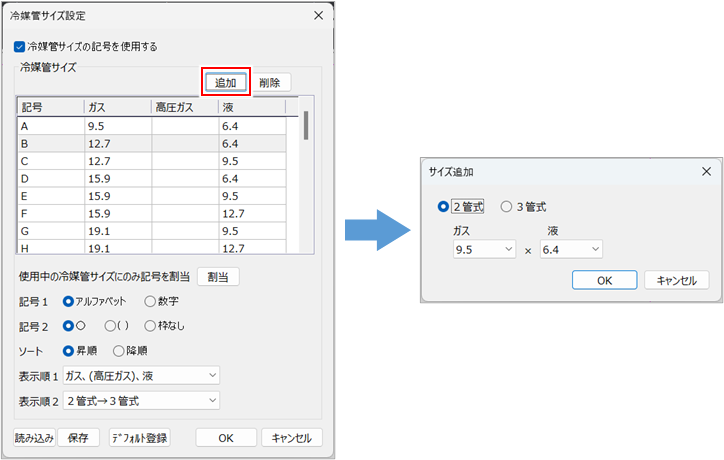Expand the 液 size dropdown
Viewport: 724px width, 460px height.
click(571, 249)
